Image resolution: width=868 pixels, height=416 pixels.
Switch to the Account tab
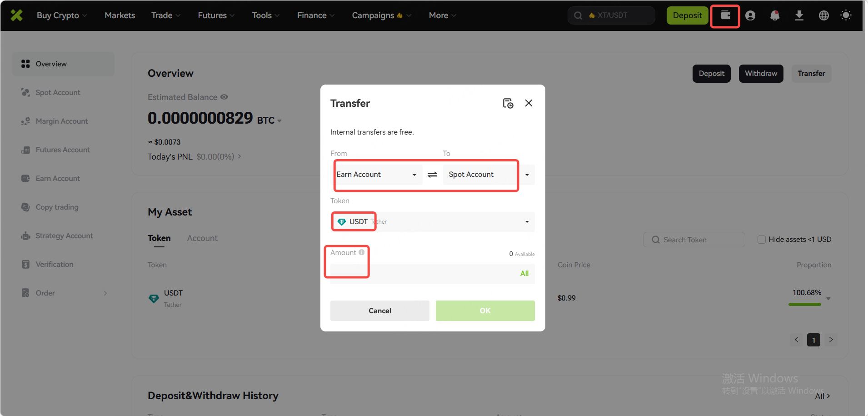click(x=202, y=238)
